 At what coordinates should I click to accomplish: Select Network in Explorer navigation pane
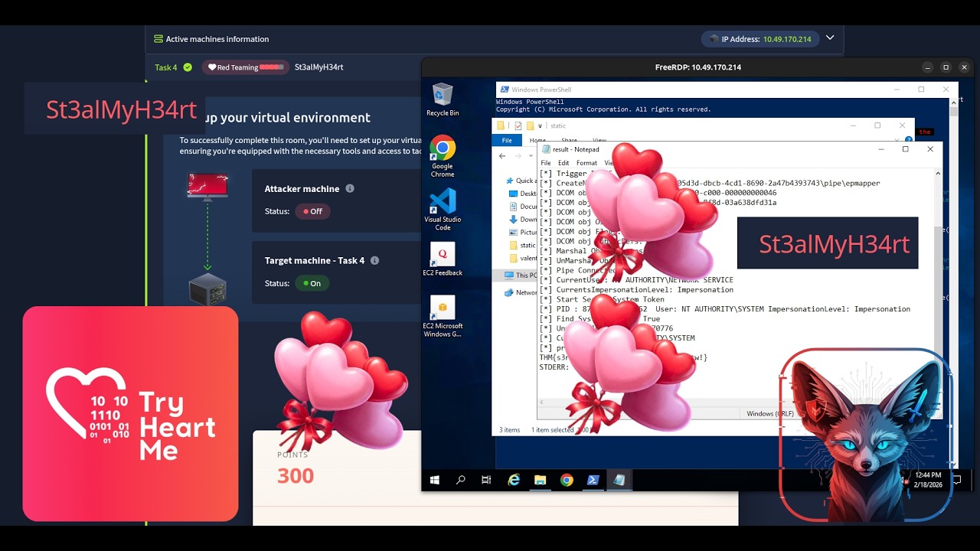[x=521, y=292]
